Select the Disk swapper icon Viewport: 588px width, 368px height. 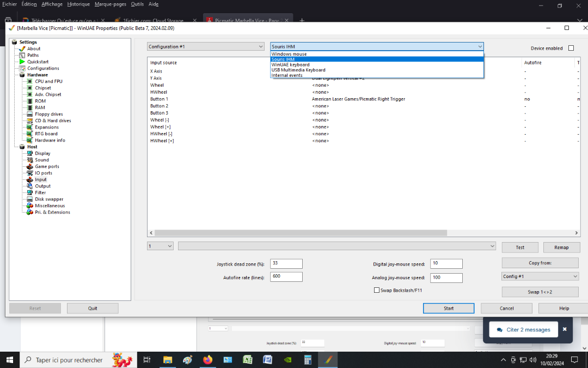[30, 199]
